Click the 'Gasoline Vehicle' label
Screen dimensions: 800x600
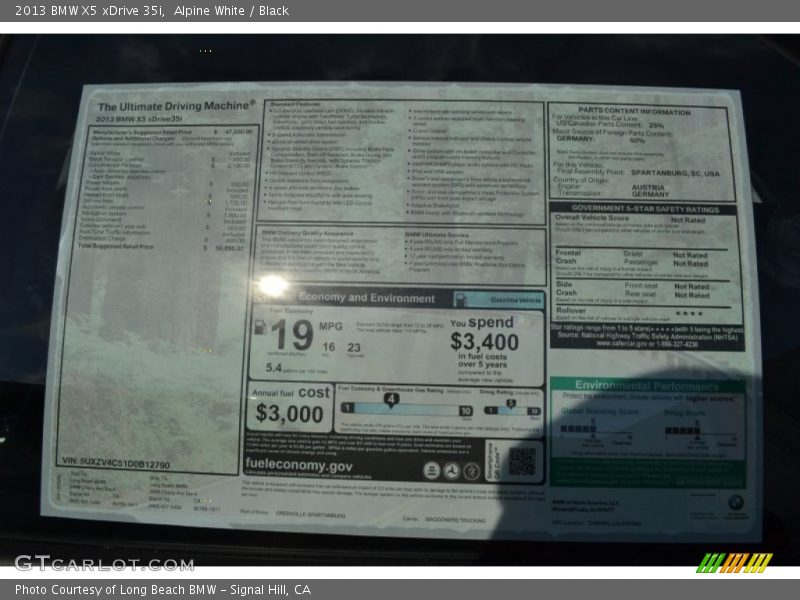[x=515, y=300]
